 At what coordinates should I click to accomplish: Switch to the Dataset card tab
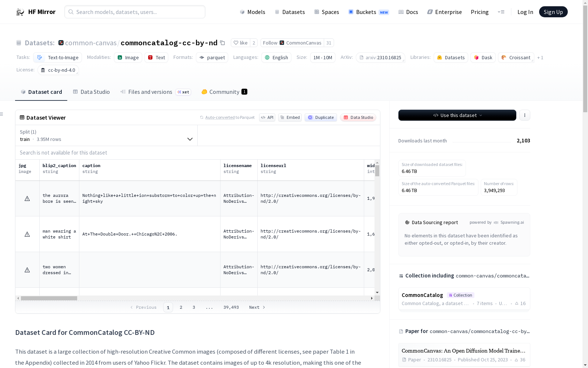coord(41,92)
